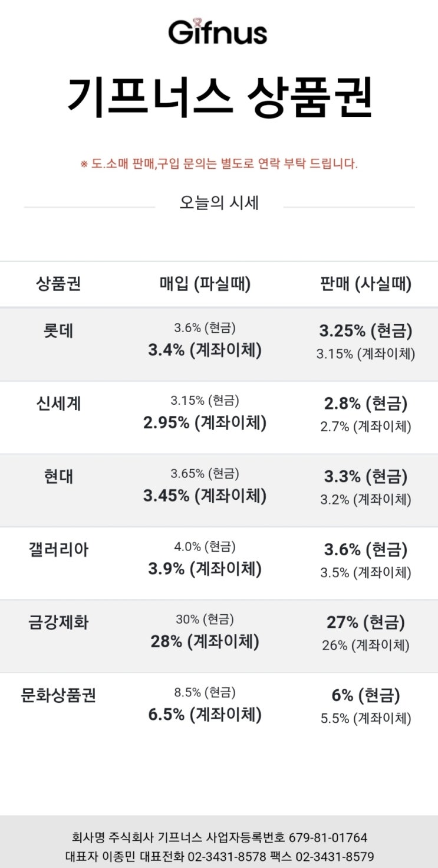
Task: Select the 롯데 gift certificate row
Action: pos(219,344)
